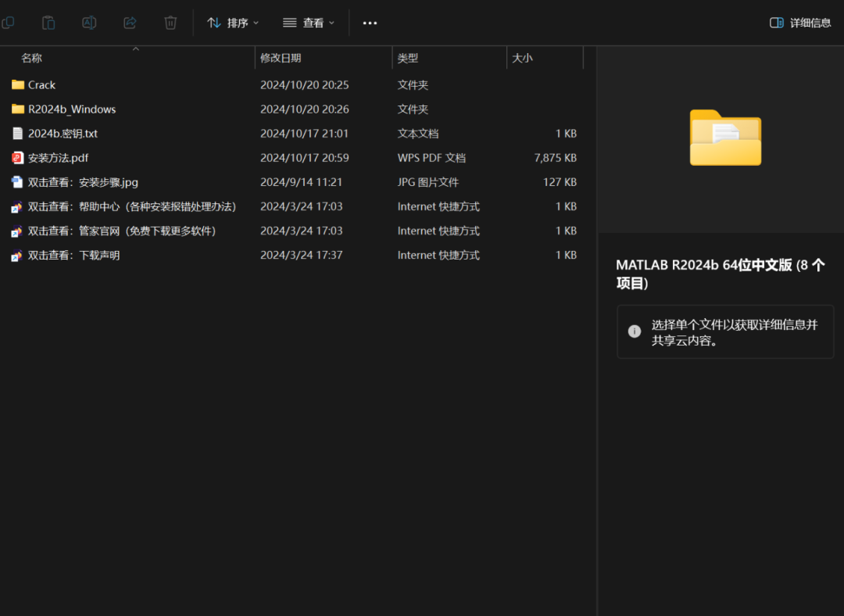Click the date 2024/10/20 20:25

click(x=305, y=85)
